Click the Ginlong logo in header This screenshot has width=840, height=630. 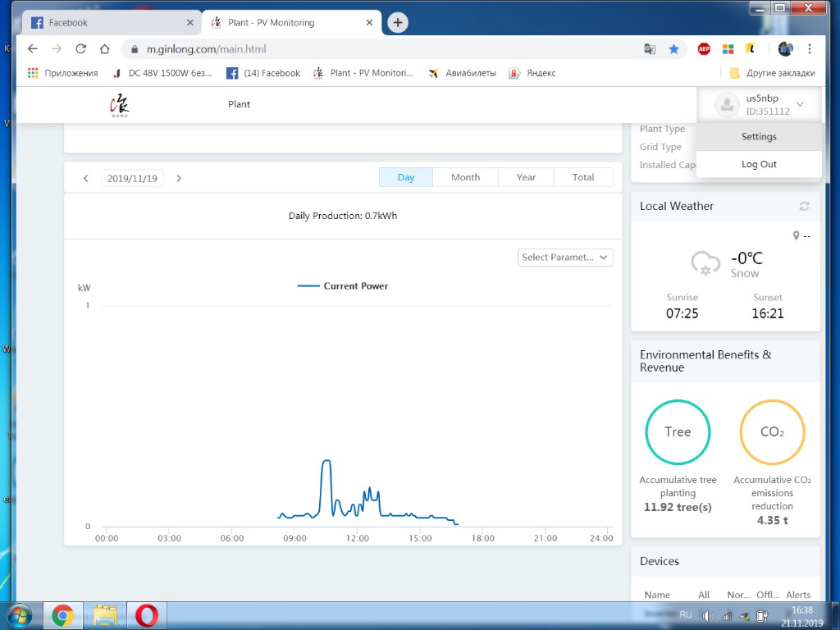[x=120, y=106]
